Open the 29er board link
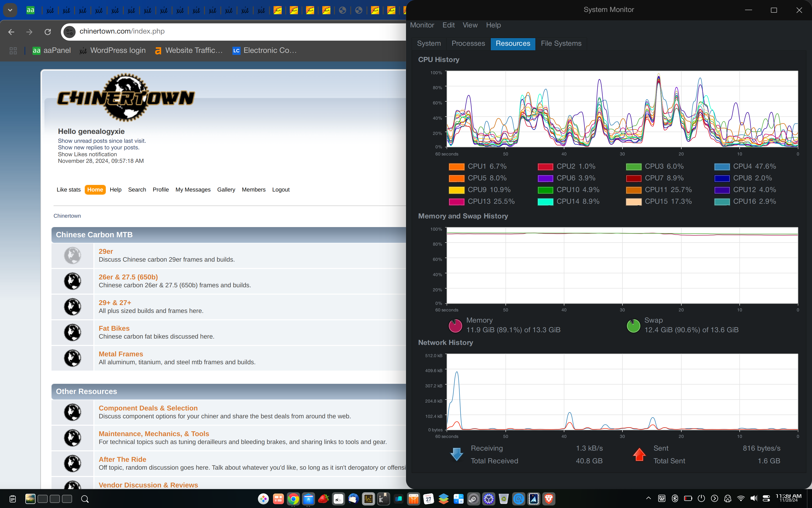The width and height of the screenshot is (812, 508). (106, 251)
